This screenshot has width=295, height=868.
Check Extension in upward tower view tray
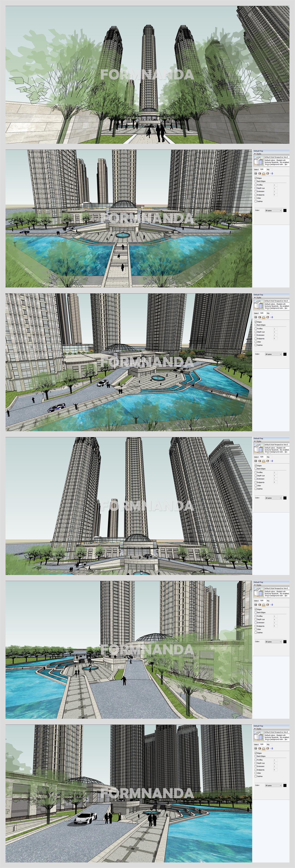(x=256, y=479)
